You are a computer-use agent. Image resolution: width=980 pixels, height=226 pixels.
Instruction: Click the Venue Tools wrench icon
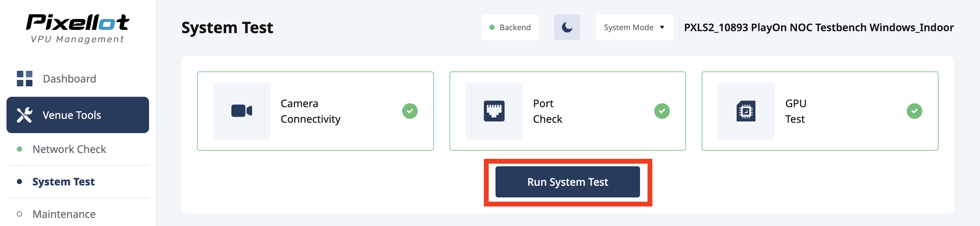click(x=24, y=115)
